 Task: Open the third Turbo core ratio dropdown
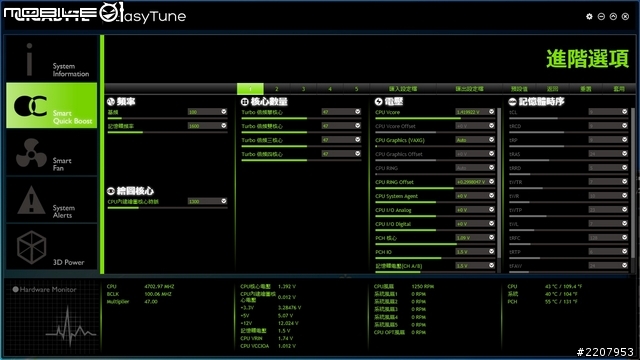pos(358,139)
